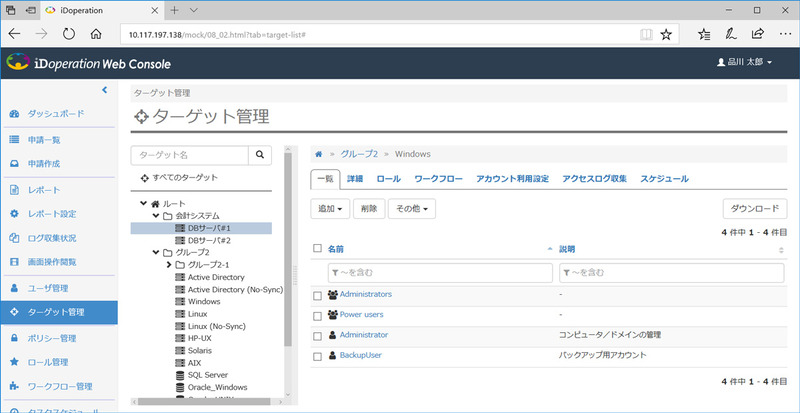Open the browser more options ellipsis
The width and height of the screenshot is (800, 413).
click(785, 34)
